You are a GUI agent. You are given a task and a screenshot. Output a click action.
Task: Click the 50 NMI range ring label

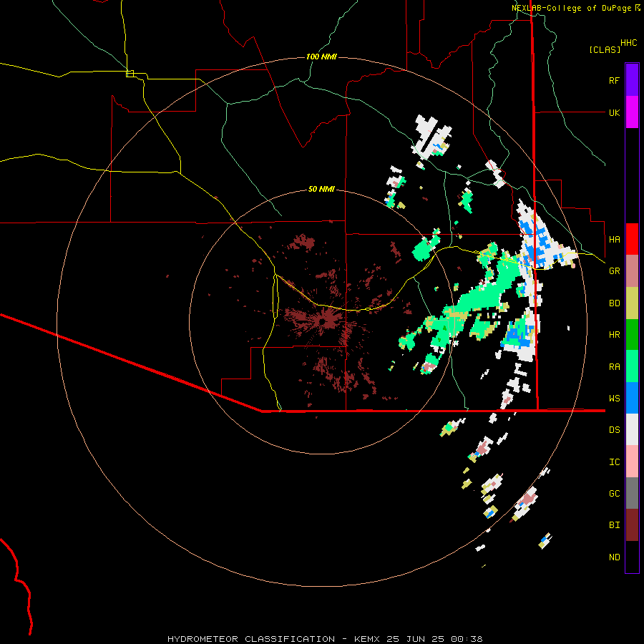point(321,189)
